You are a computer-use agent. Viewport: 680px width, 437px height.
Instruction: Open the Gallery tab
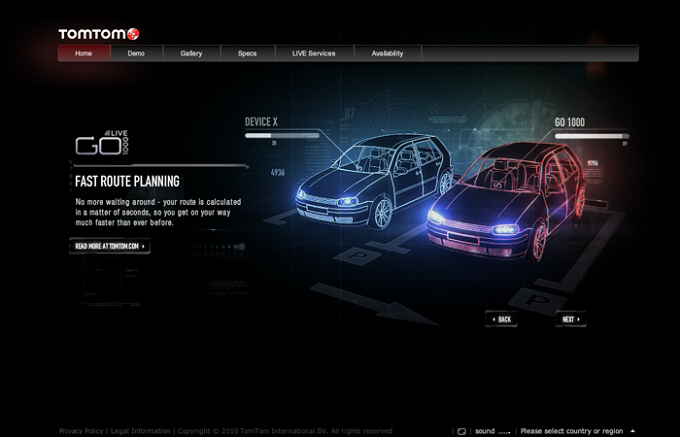click(x=191, y=53)
